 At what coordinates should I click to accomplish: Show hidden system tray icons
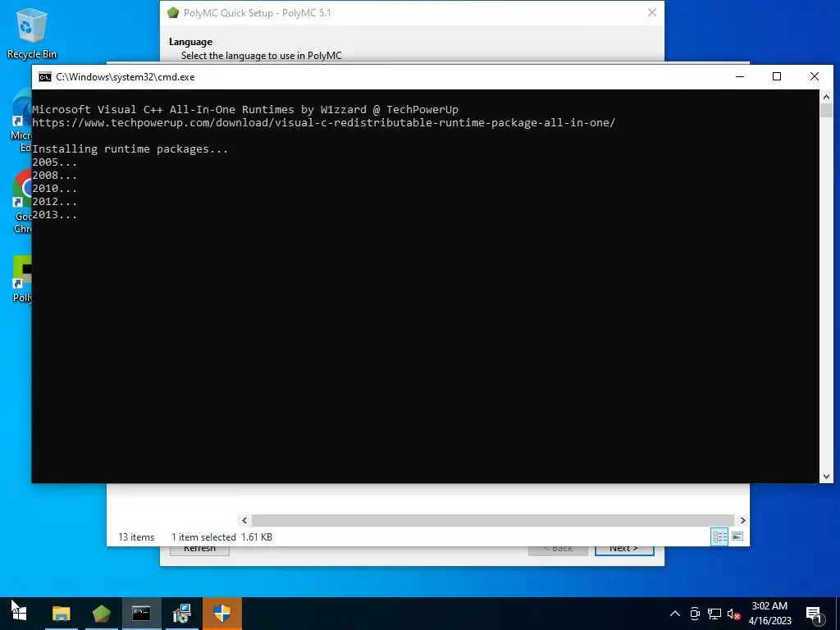675,614
